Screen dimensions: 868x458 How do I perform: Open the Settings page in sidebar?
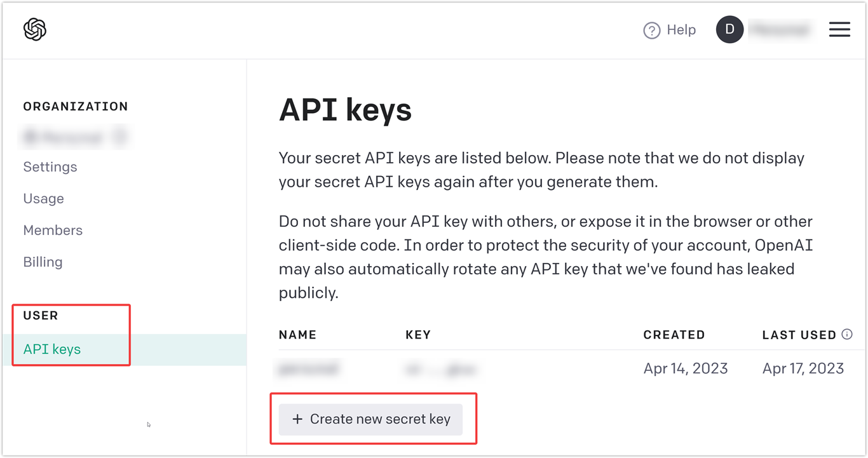(x=50, y=166)
